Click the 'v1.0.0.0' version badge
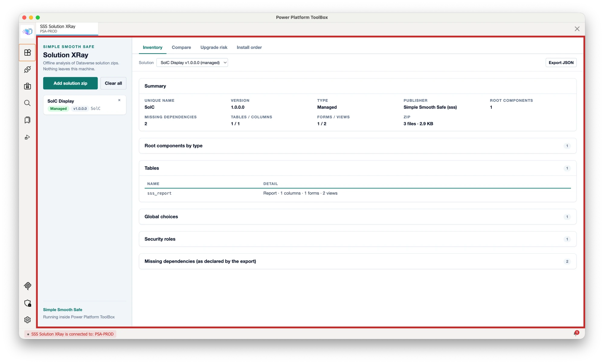Screen dimensions: 604x364 pyautogui.click(x=80, y=109)
